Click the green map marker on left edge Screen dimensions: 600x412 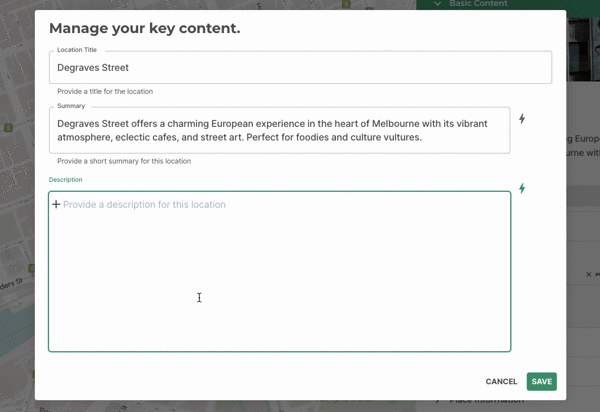coord(8,127)
